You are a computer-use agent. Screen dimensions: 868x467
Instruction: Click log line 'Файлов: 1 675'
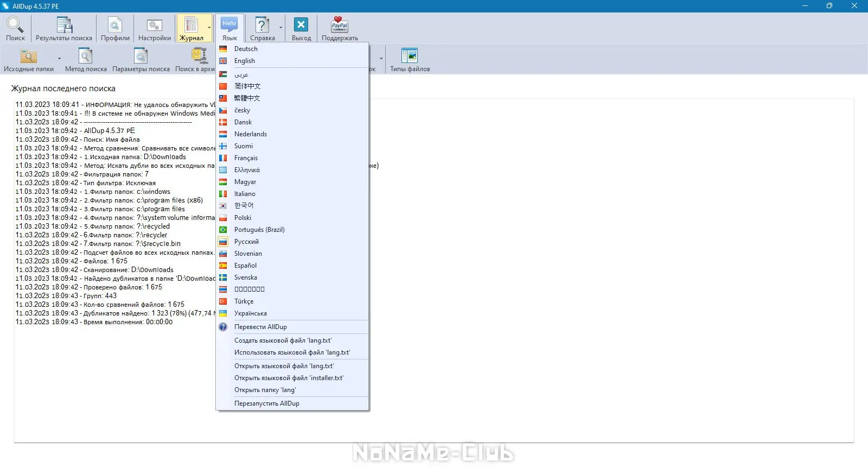pyautogui.click(x=71, y=261)
